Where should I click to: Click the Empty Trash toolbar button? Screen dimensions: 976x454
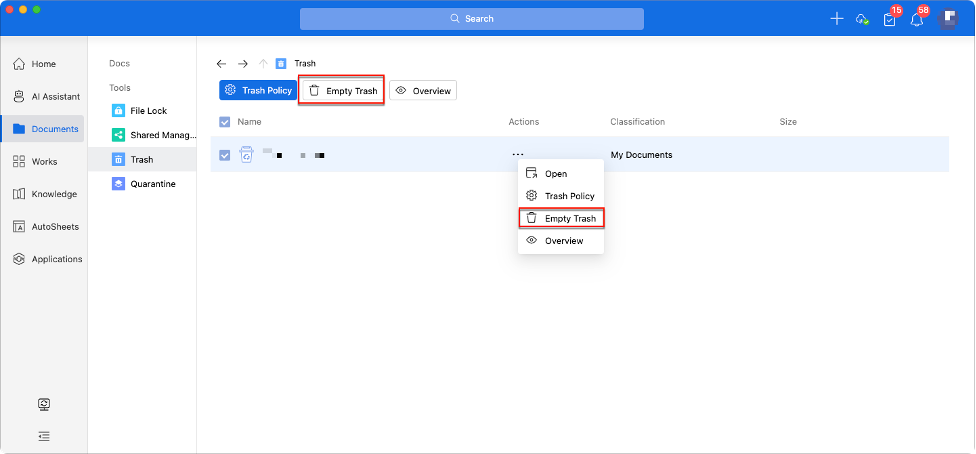pyautogui.click(x=342, y=91)
